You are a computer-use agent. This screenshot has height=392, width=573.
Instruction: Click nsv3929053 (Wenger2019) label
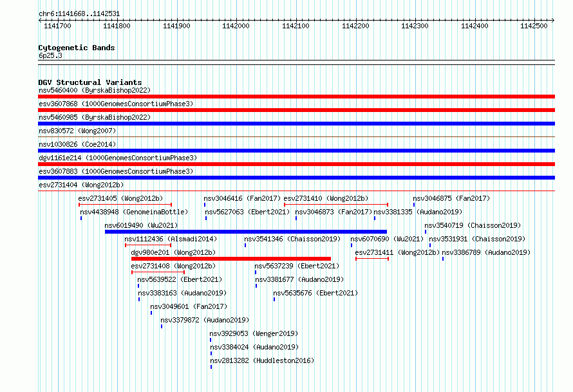click(254, 333)
